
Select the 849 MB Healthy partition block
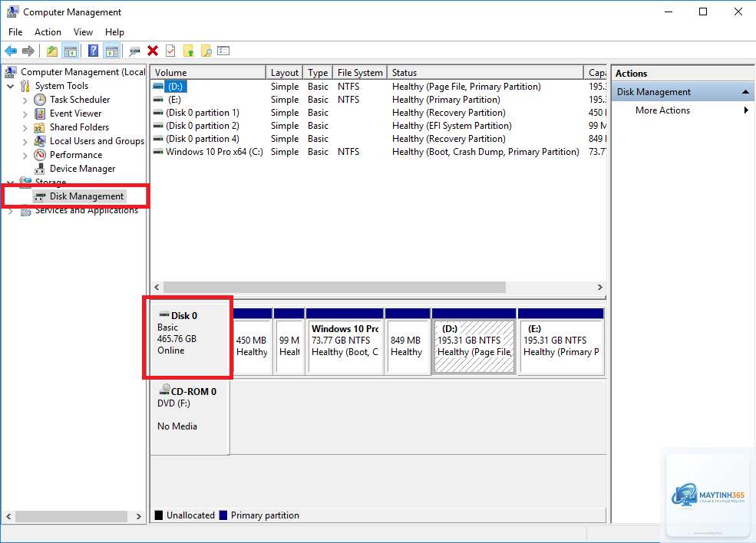point(408,341)
